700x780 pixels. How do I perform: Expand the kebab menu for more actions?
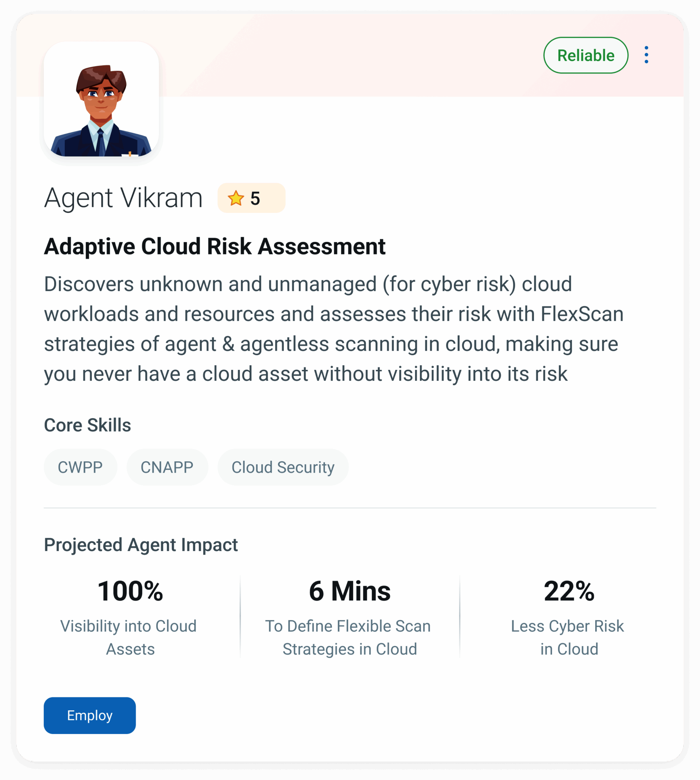647,55
